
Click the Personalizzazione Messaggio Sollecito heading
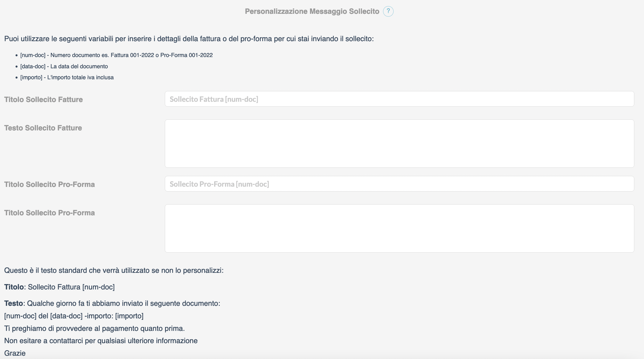point(312,11)
